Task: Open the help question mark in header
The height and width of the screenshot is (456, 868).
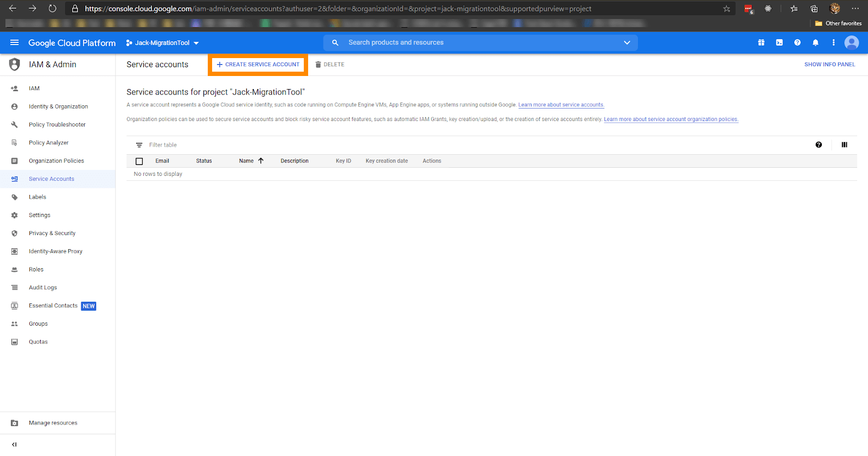Action: click(x=797, y=42)
